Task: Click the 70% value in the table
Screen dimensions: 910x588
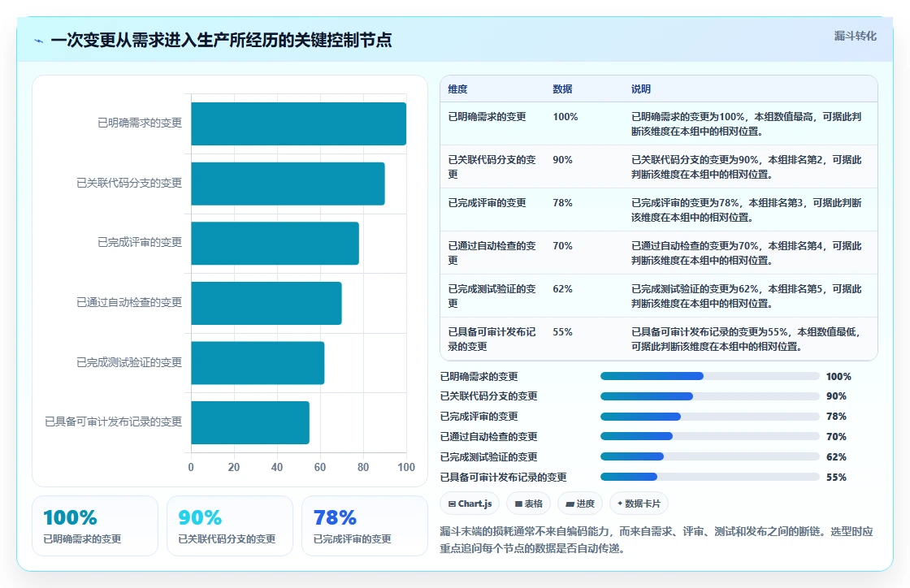Action: click(x=562, y=246)
